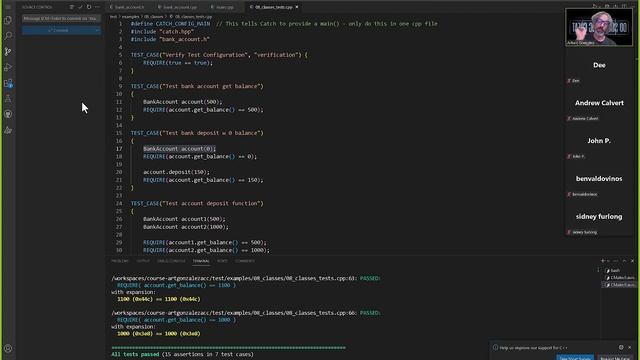
Task: Open the Accounts icon at bottom of activity bar
Action: click(8, 349)
